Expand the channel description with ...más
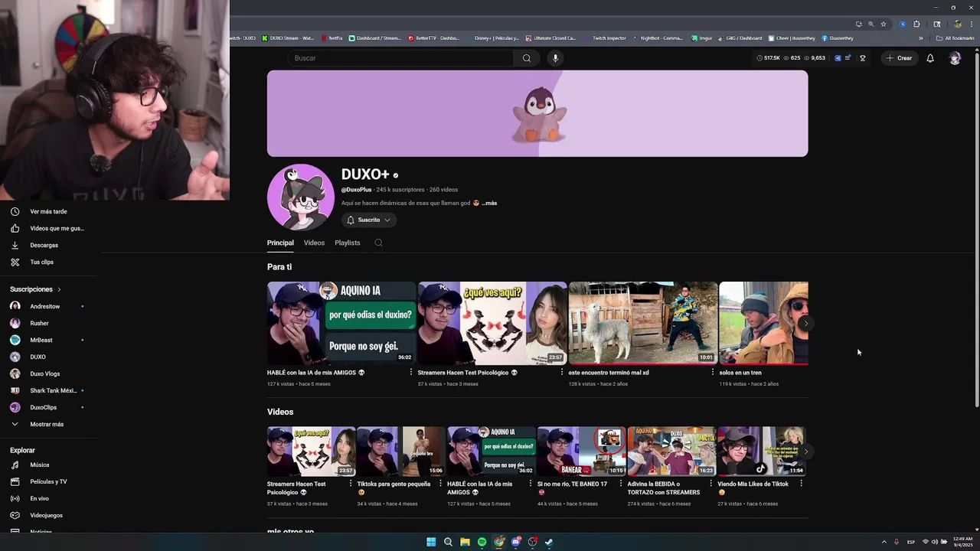This screenshot has height=551, width=980. (489, 203)
